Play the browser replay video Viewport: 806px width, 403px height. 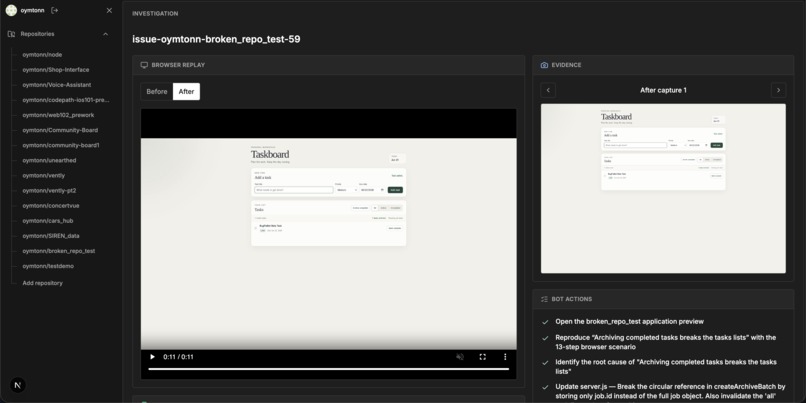tap(152, 357)
